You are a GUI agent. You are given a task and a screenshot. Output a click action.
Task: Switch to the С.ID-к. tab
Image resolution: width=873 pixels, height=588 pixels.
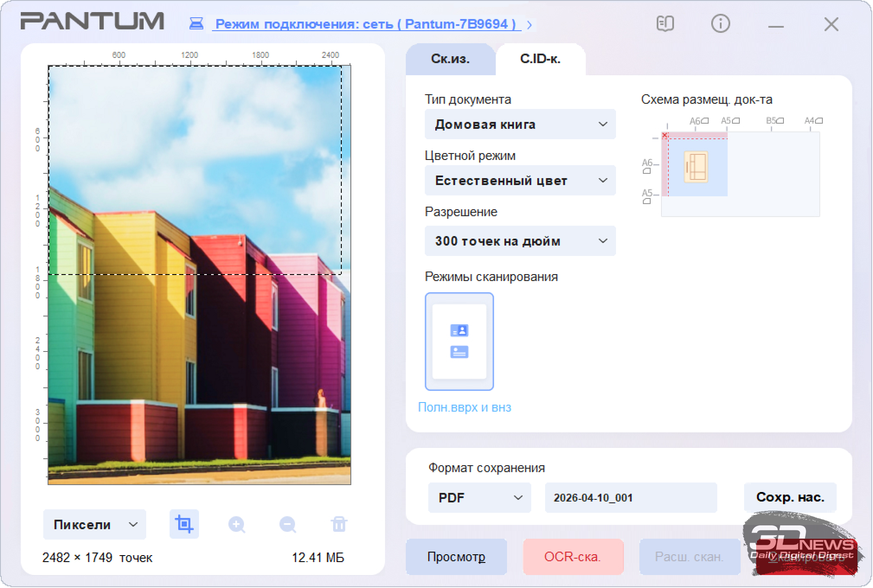540,59
